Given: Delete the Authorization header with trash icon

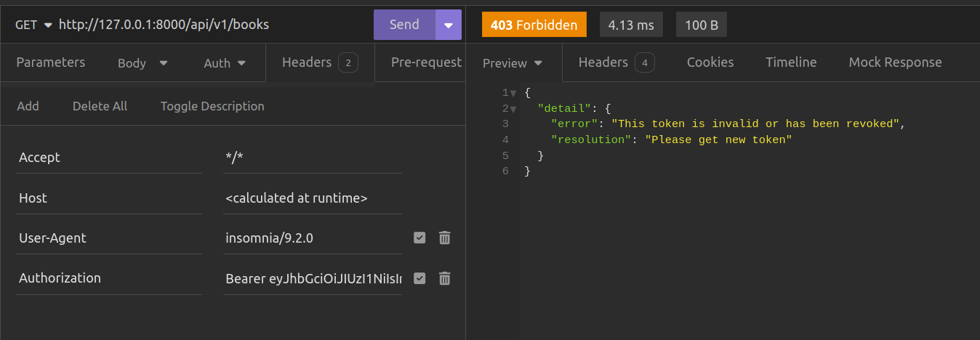Looking at the screenshot, I should pos(444,278).
